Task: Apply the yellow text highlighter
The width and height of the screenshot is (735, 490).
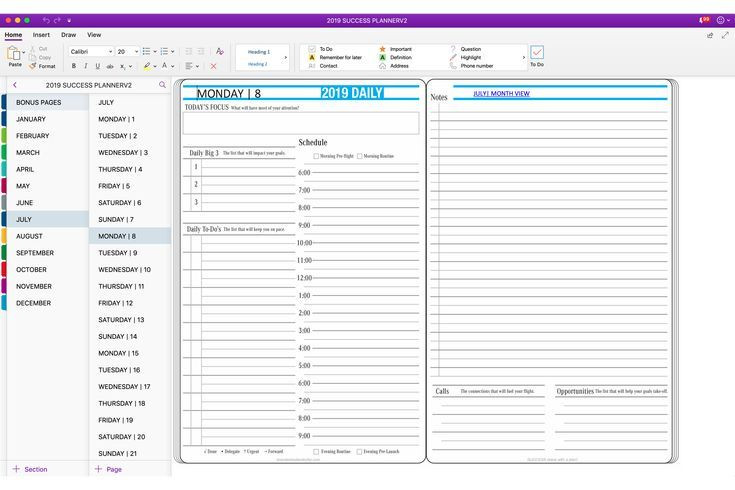Action: [x=147, y=66]
